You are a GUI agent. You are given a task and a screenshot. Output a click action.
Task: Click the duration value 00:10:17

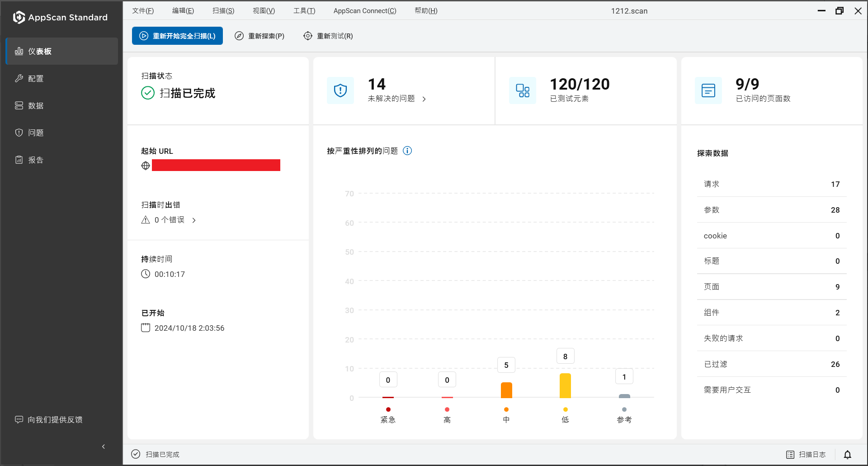coord(170,274)
